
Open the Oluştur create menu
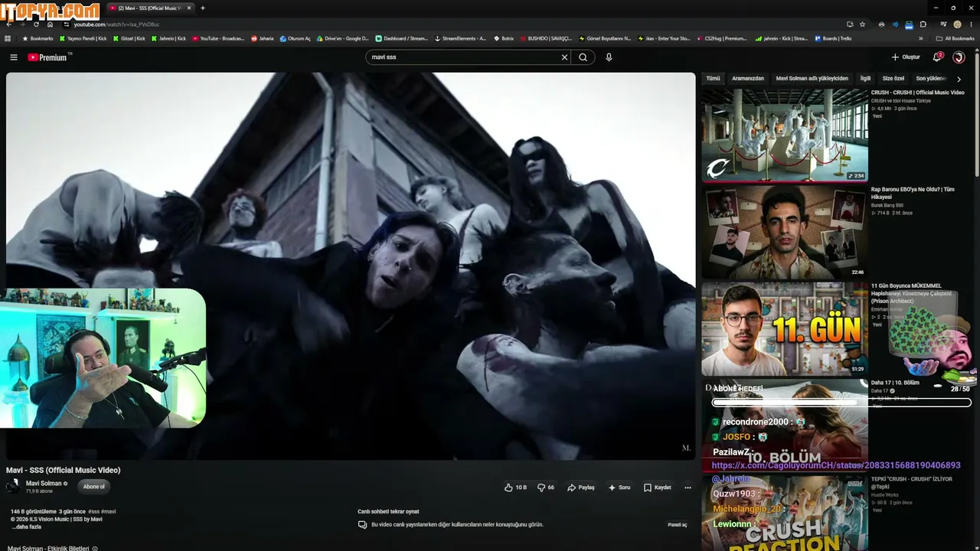(x=906, y=57)
